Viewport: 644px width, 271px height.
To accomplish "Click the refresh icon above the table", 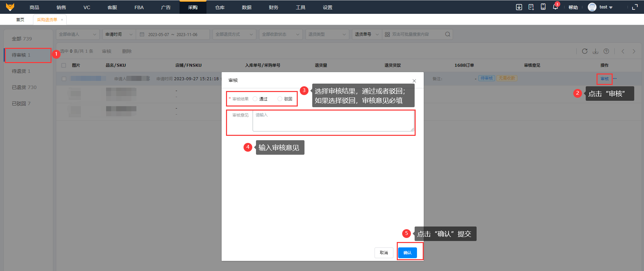I will (x=585, y=51).
